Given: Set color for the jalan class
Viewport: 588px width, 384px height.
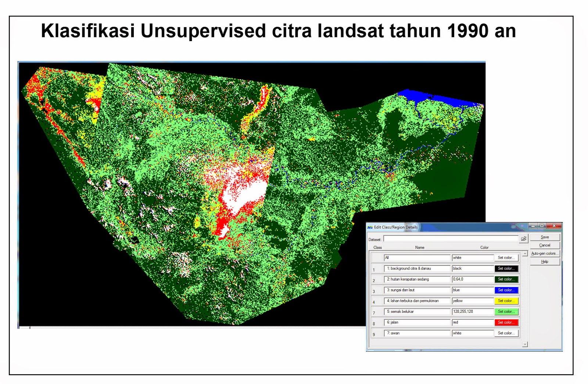Looking at the screenshot, I should click(x=506, y=322).
